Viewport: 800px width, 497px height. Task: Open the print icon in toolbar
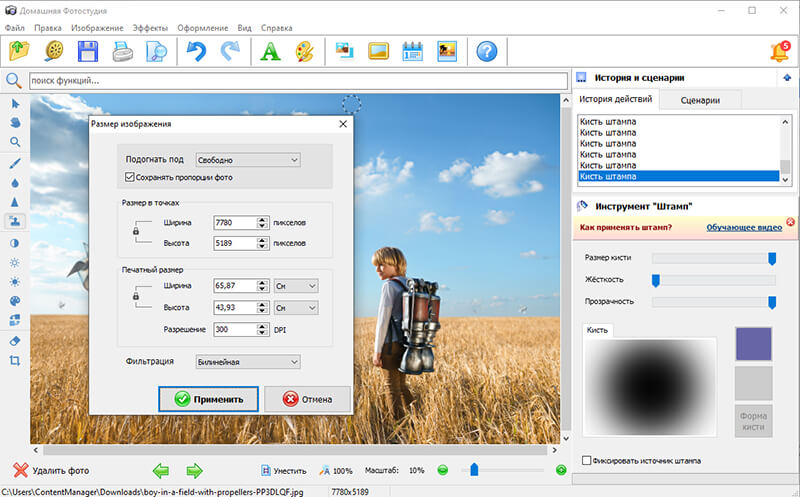pyautogui.click(x=122, y=51)
